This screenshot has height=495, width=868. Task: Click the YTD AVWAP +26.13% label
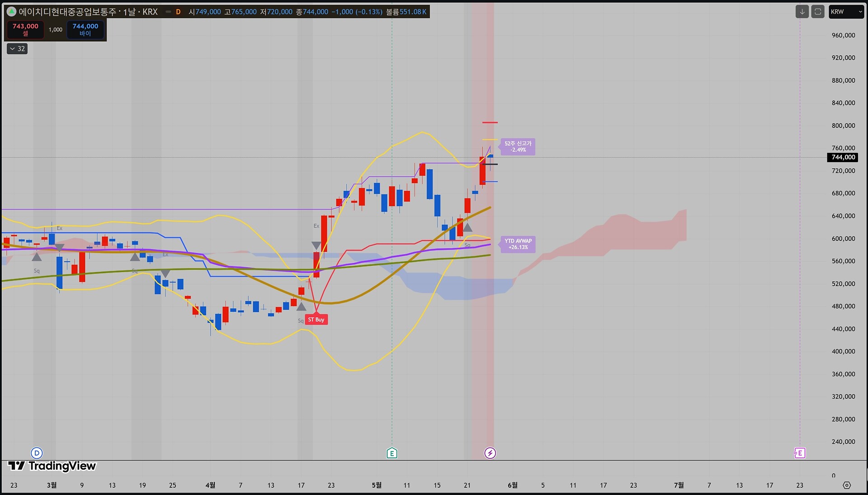[x=518, y=244]
